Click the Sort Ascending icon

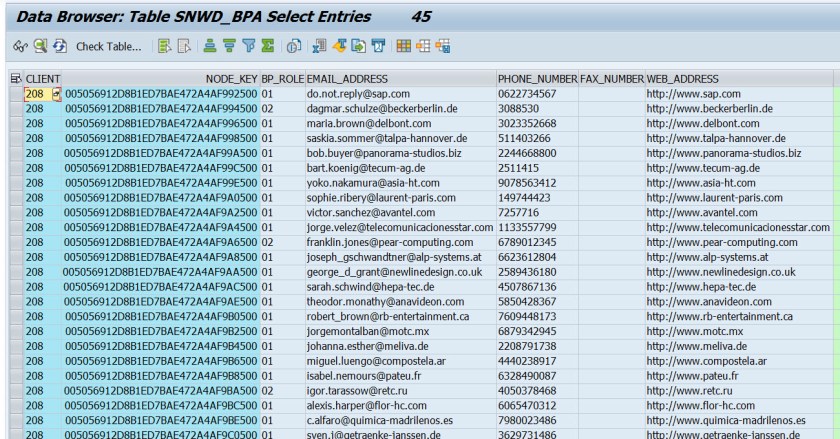click(210, 46)
